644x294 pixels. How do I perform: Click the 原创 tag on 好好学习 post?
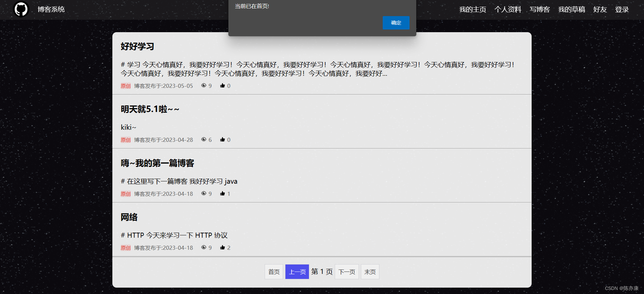tap(126, 86)
